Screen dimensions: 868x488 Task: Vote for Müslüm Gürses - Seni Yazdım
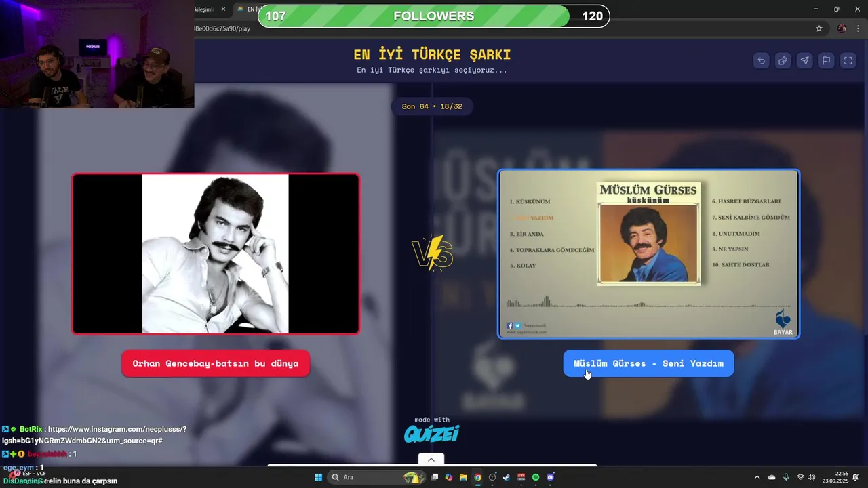tap(648, 363)
